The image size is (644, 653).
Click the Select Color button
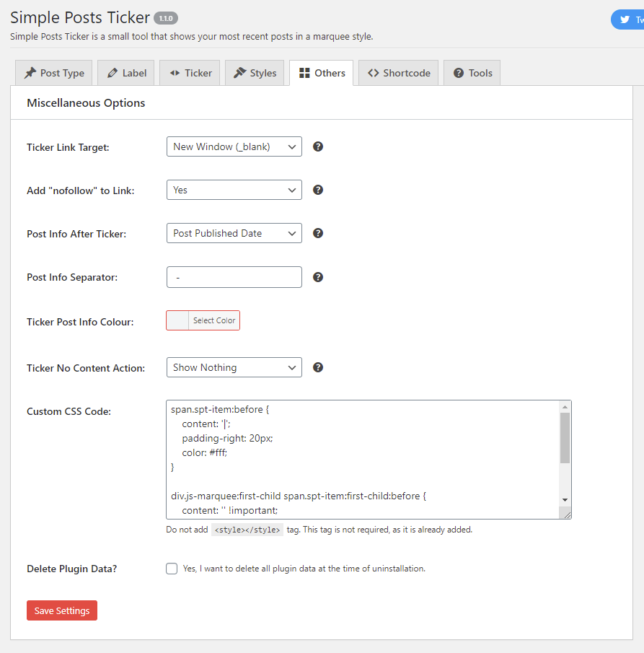[x=214, y=320]
